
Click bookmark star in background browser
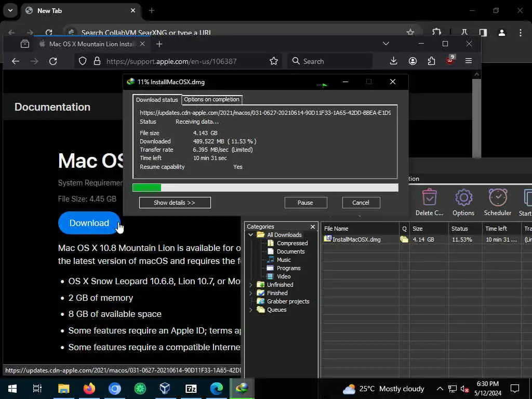click(x=410, y=33)
